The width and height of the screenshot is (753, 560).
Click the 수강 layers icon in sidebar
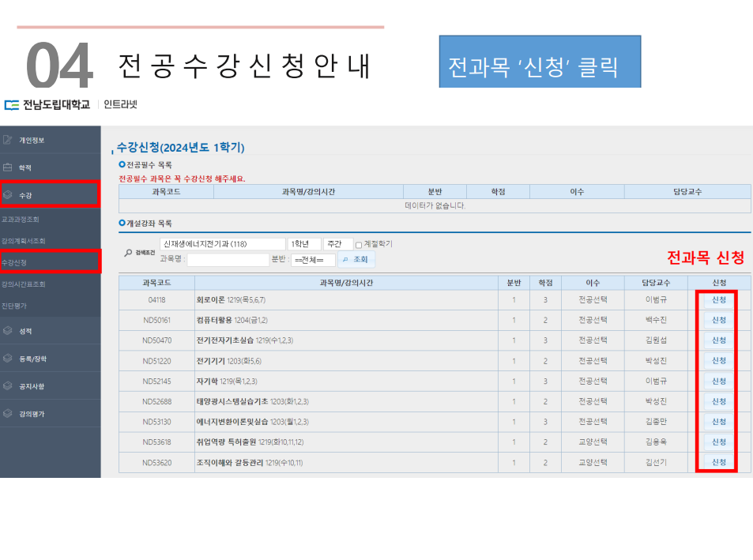tap(8, 194)
